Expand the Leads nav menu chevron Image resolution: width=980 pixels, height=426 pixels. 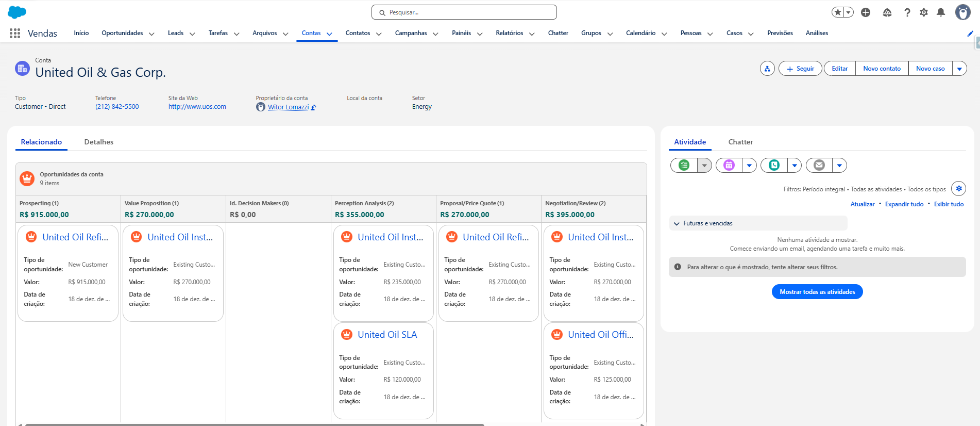192,34
